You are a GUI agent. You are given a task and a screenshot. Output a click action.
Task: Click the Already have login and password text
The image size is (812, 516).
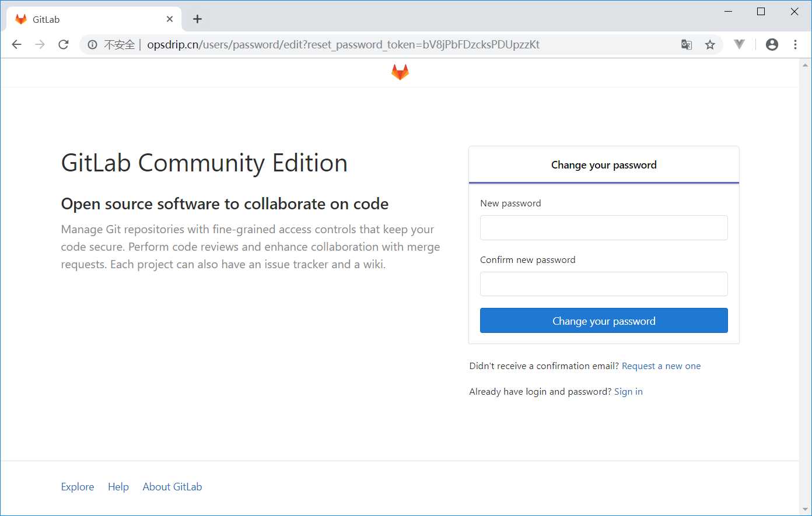(541, 392)
